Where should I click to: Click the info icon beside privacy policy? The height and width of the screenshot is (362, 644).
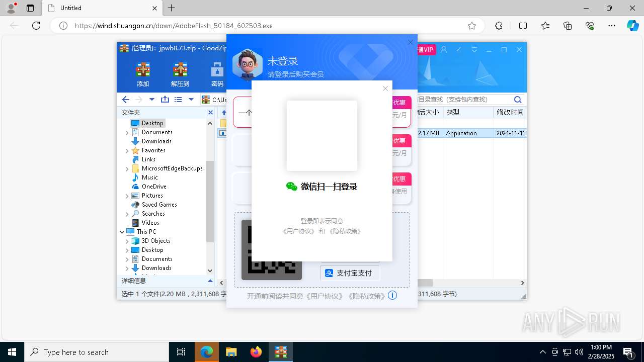tap(392, 296)
